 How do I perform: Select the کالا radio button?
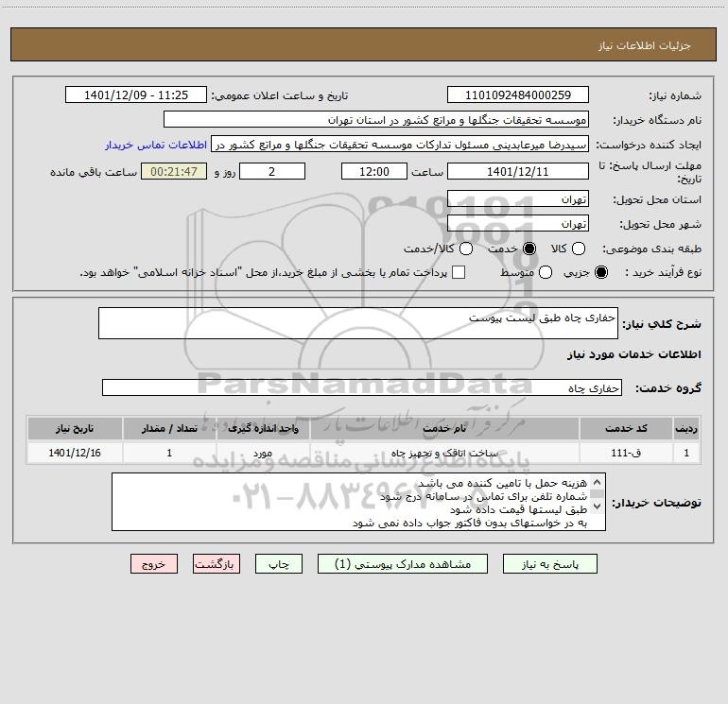(579, 249)
